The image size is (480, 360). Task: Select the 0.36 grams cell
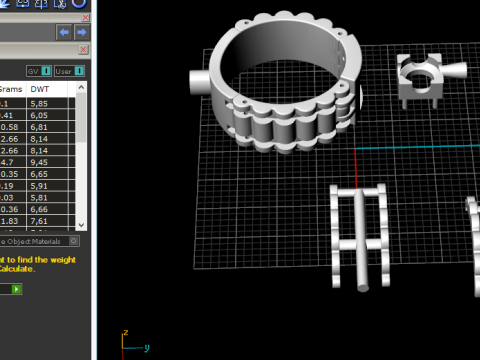pyautogui.click(x=13, y=209)
